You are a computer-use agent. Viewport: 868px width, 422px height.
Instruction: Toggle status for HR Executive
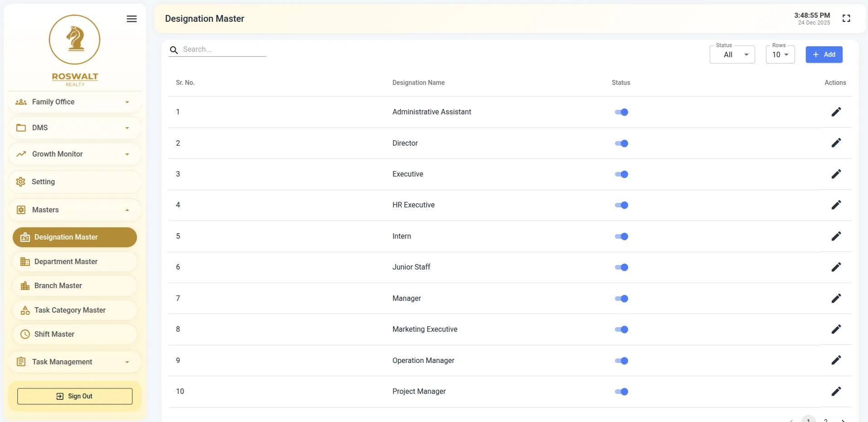click(x=621, y=205)
